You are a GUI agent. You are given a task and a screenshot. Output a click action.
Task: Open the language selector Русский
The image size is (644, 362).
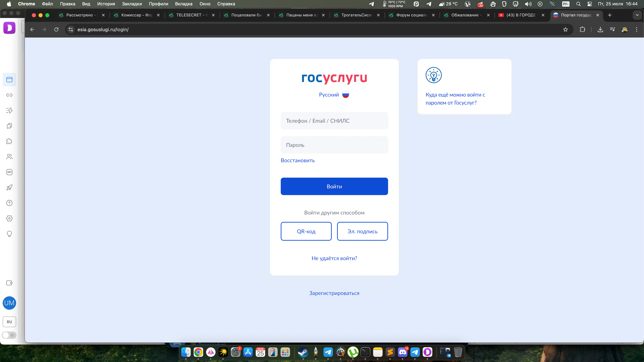334,95
